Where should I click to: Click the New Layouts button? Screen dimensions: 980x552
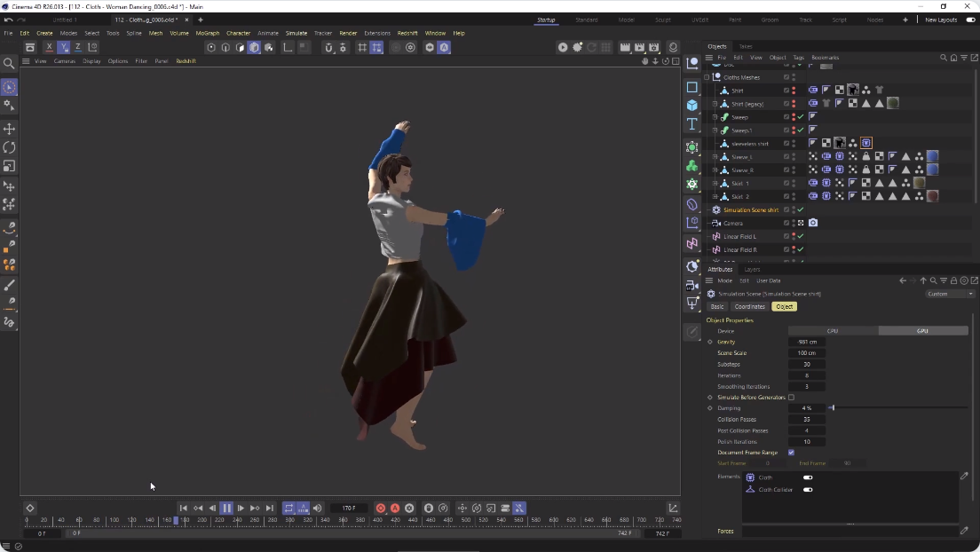[x=941, y=20]
